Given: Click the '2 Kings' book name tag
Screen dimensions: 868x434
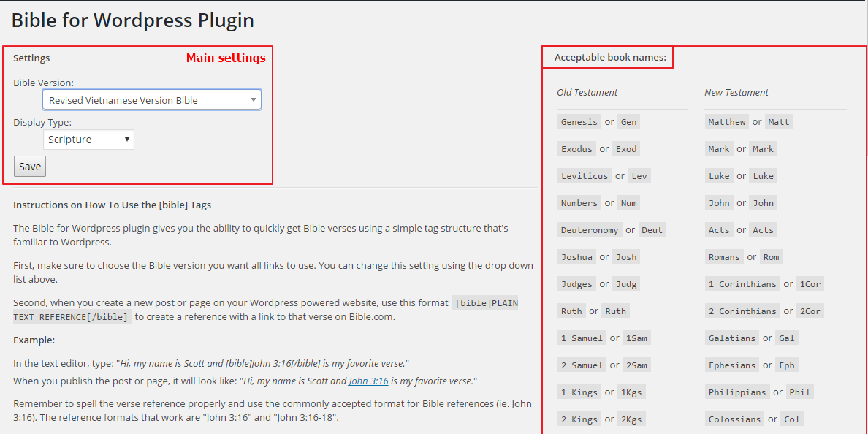Looking at the screenshot, I should [579, 419].
